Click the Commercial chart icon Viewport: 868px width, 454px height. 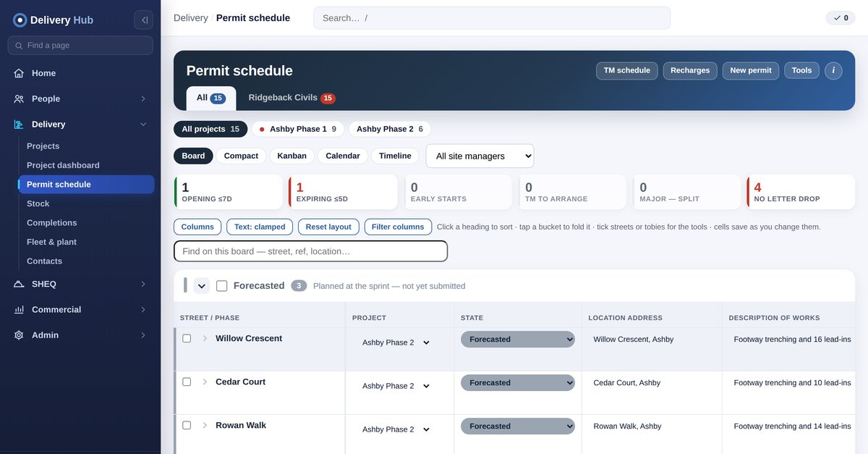point(19,310)
